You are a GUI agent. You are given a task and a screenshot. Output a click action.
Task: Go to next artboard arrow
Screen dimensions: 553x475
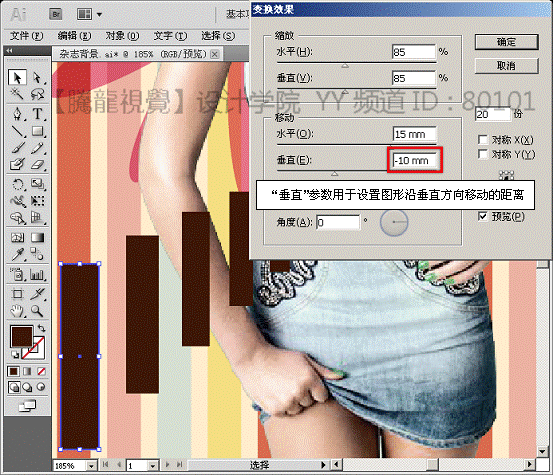(167, 465)
